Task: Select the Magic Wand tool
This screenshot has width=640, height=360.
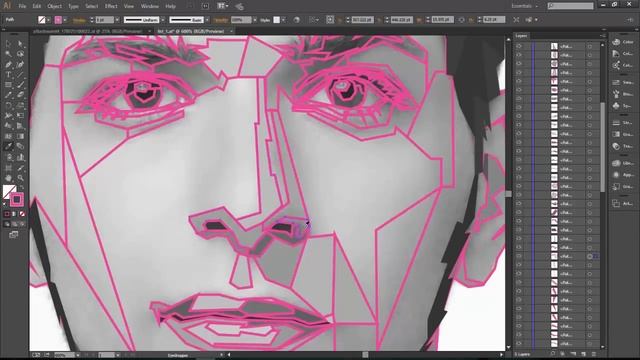Action: coord(8,54)
